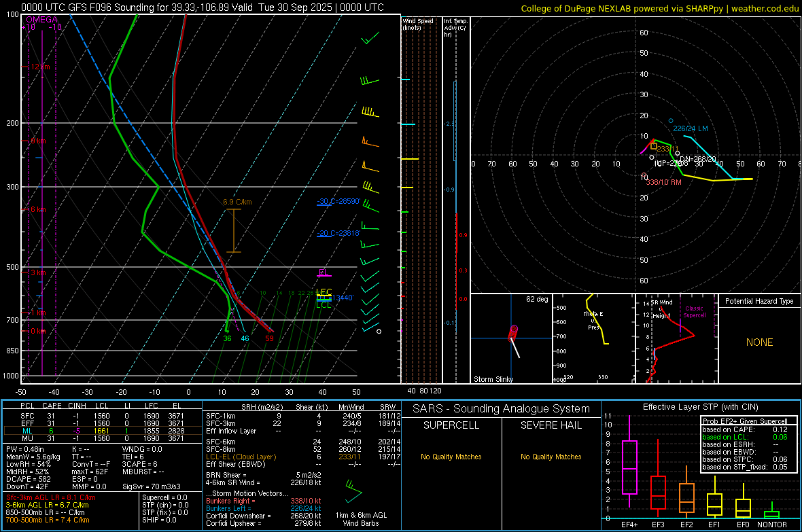Click the DN=268/20 hodograph label

tap(697, 159)
